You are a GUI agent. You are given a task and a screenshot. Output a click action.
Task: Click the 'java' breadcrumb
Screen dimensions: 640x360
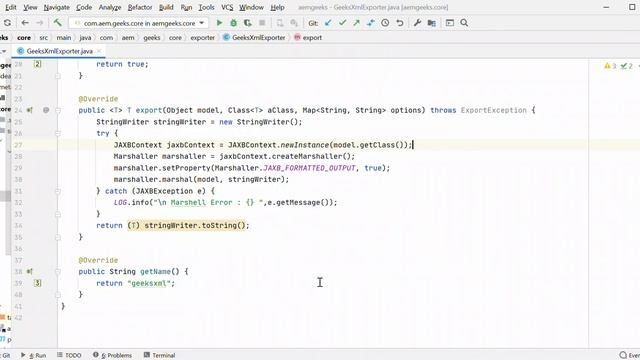(x=85, y=38)
